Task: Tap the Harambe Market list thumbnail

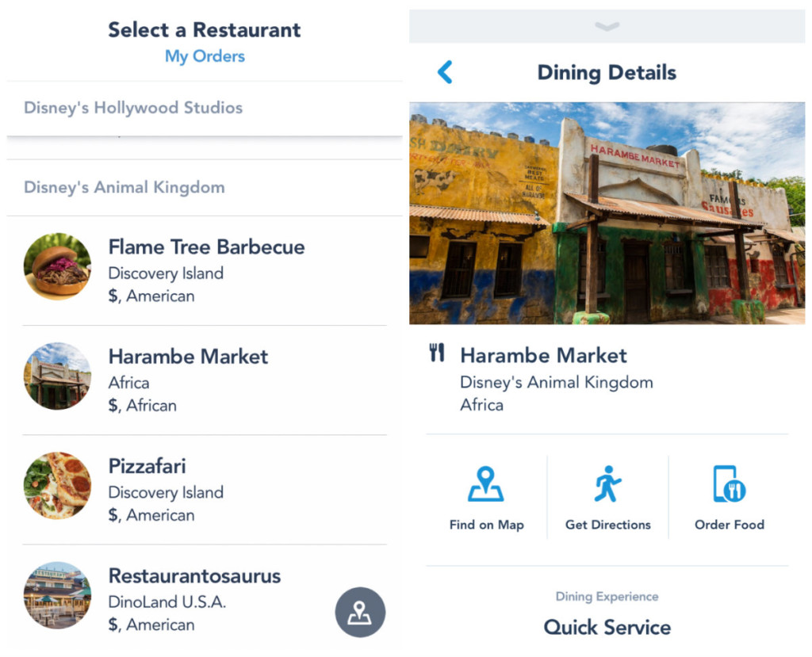Action: click(57, 376)
